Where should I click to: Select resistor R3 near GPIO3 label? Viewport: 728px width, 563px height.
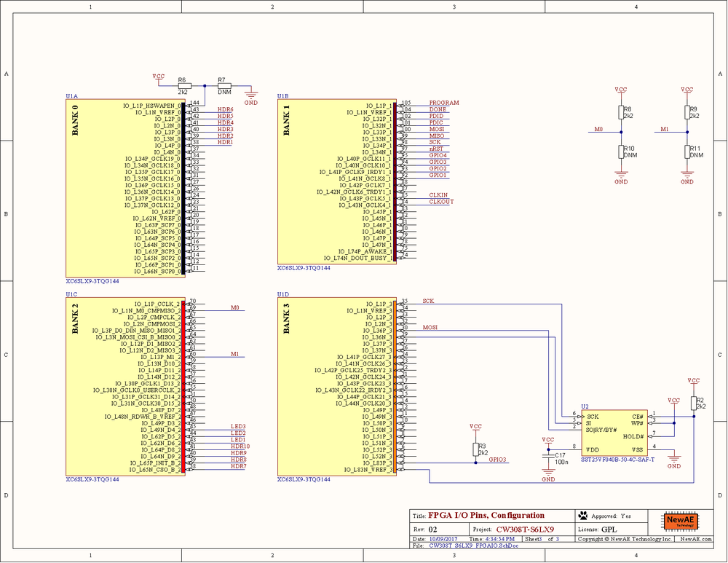(x=476, y=448)
